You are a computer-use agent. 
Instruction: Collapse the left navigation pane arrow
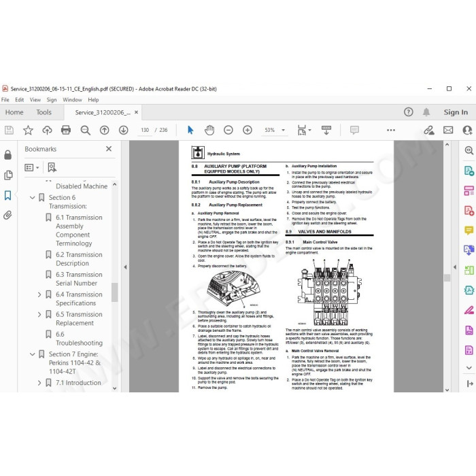click(x=125, y=267)
